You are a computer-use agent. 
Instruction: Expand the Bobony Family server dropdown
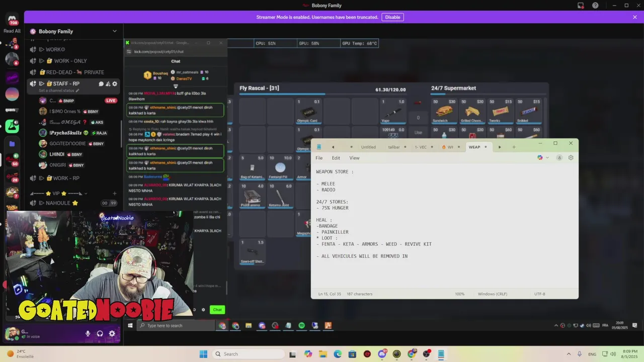point(114,31)
